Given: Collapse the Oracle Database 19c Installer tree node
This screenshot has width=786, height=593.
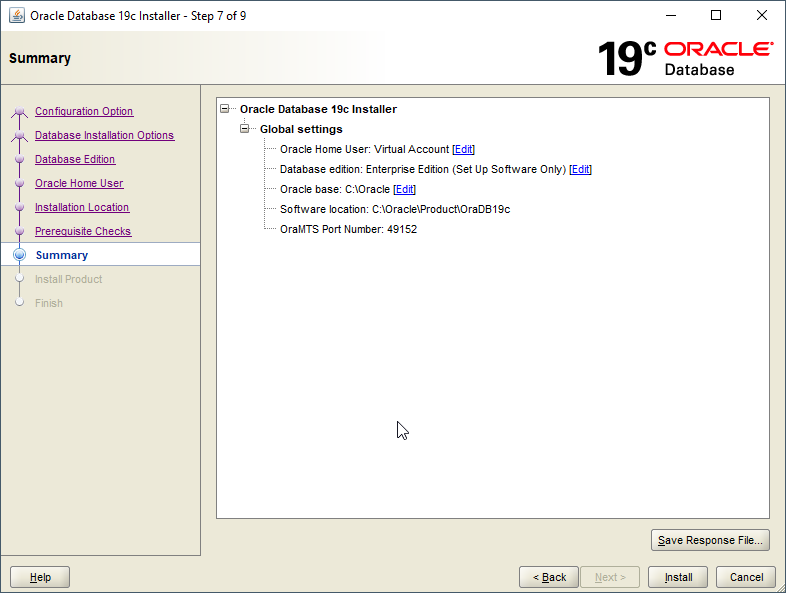Looking at the screenshot, I should [225, 109].
